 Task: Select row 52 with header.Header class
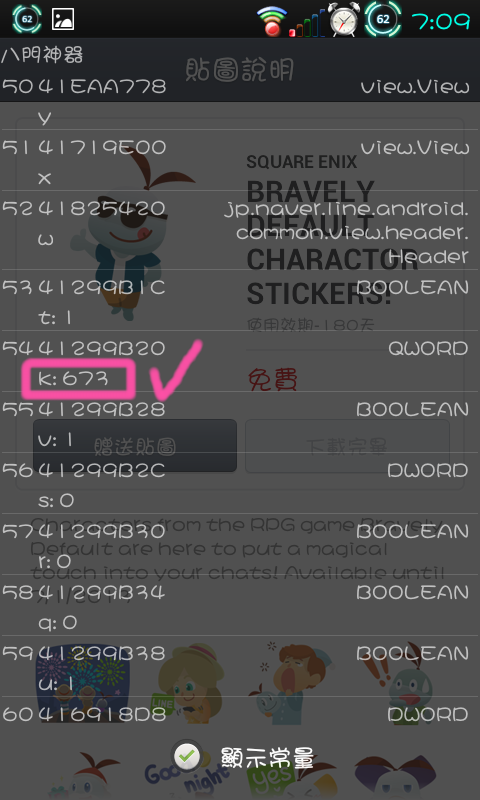240,230
